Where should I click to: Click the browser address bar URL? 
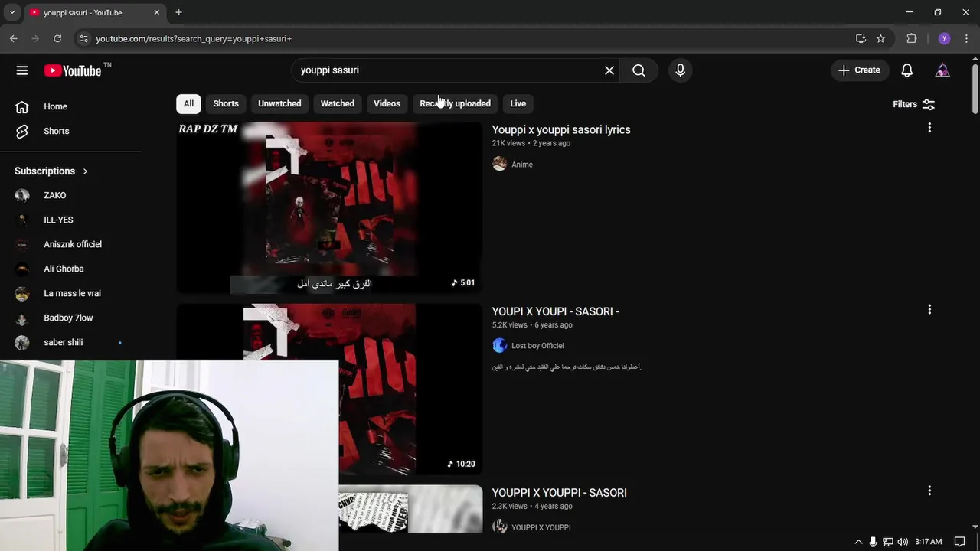tap(194, 38)
